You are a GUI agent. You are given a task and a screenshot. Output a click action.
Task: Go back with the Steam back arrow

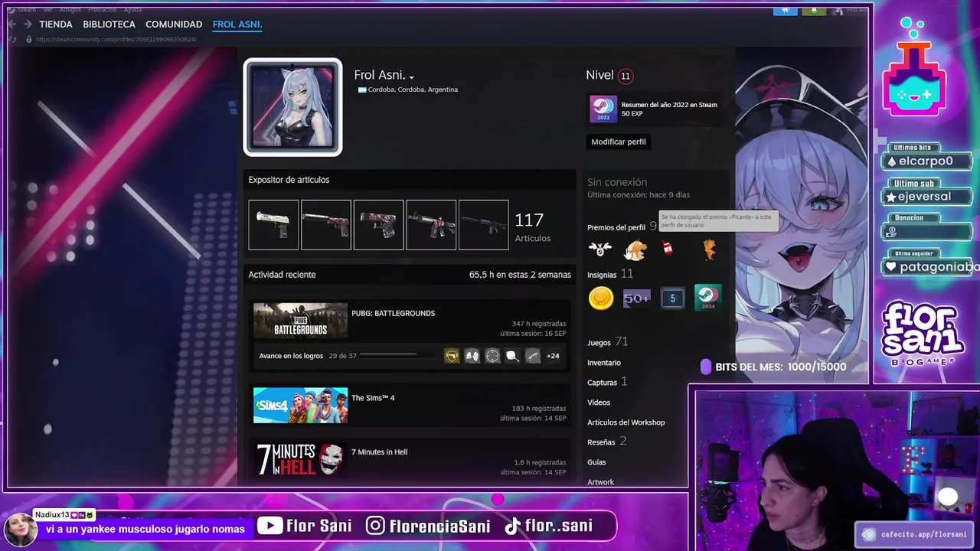[11, 24]
